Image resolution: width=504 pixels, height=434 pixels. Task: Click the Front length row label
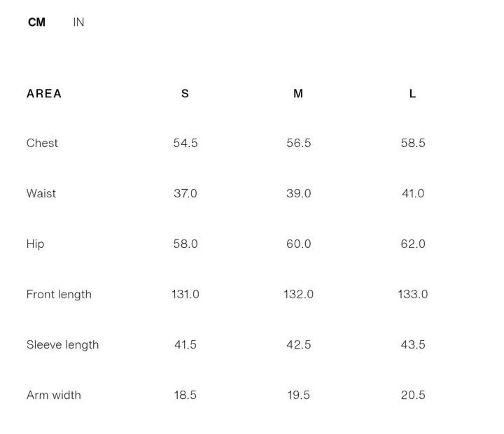[59, 294]
